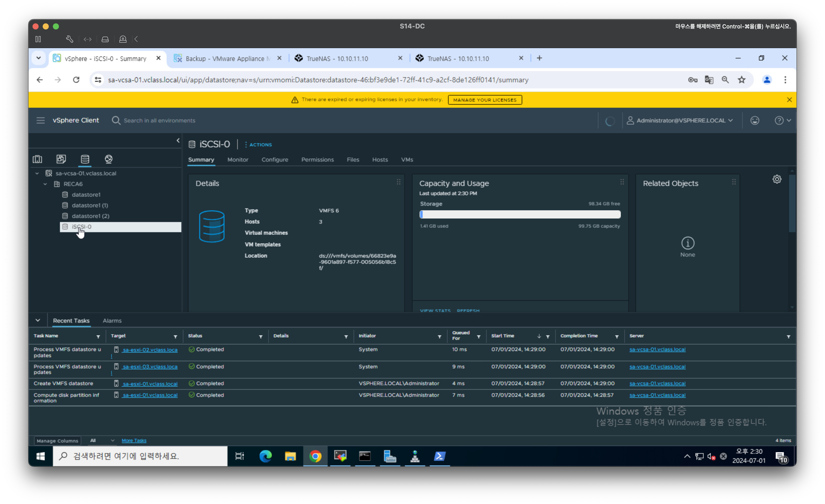Open the All tasks filter dropdown
825x504 pixels.
102,440
